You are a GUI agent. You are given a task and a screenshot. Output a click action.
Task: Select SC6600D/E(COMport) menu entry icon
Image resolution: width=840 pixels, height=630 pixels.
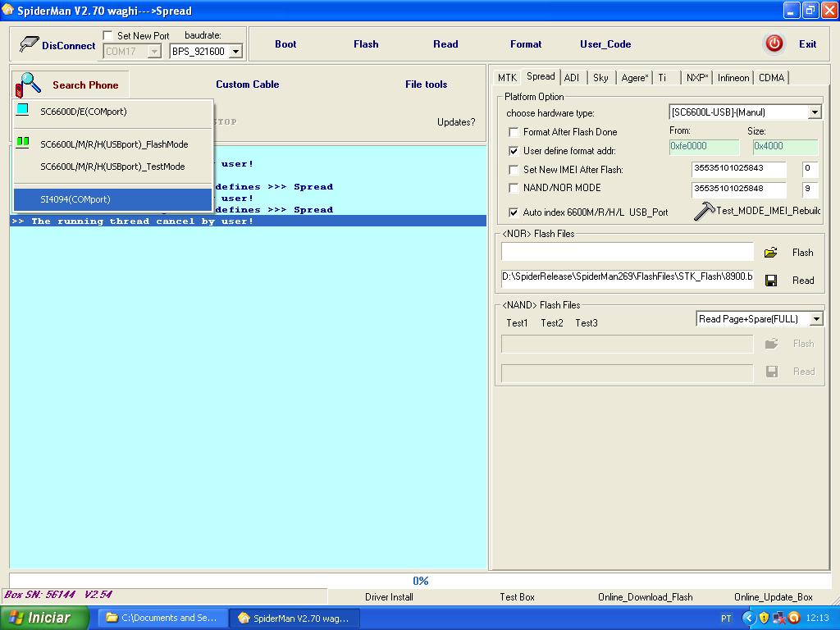tap(22, 111)
